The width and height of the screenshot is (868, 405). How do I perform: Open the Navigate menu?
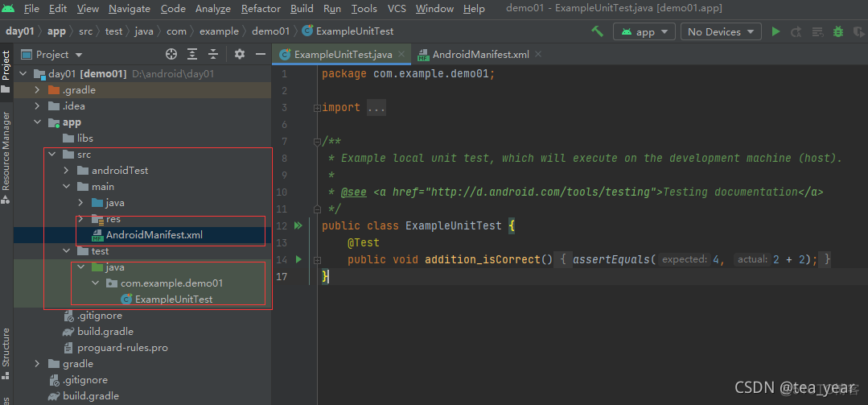[x=130, y=9]
